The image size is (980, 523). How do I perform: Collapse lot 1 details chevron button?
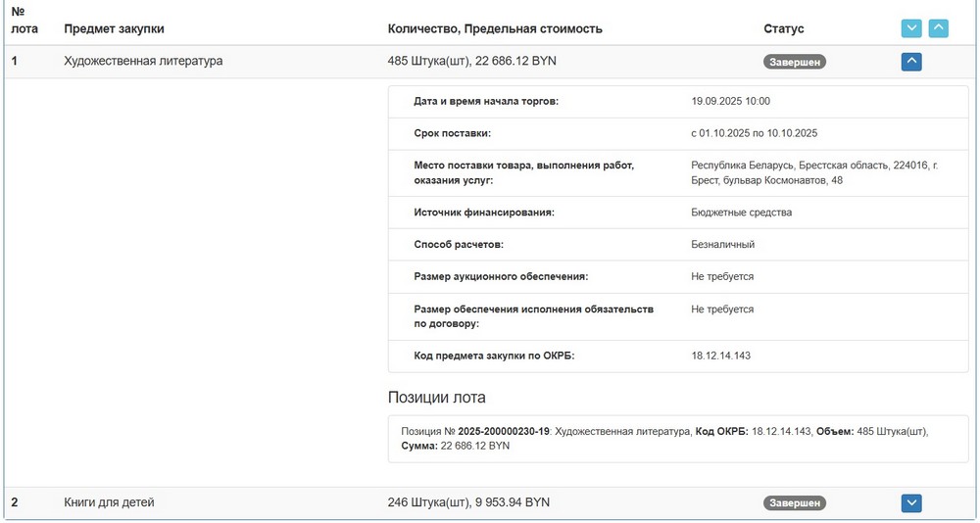click(910, 62)
